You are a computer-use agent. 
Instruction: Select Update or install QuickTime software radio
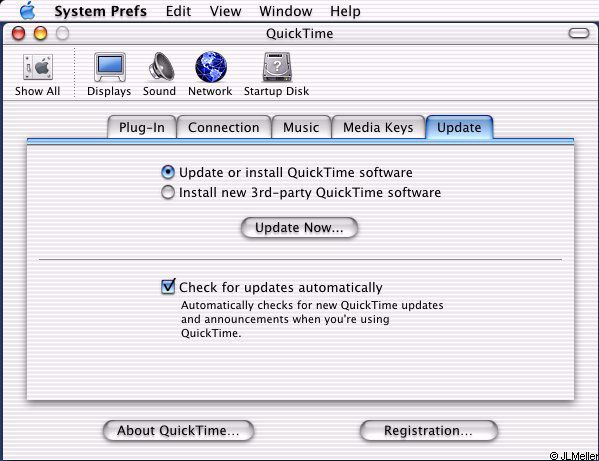[x=168, y=172]
